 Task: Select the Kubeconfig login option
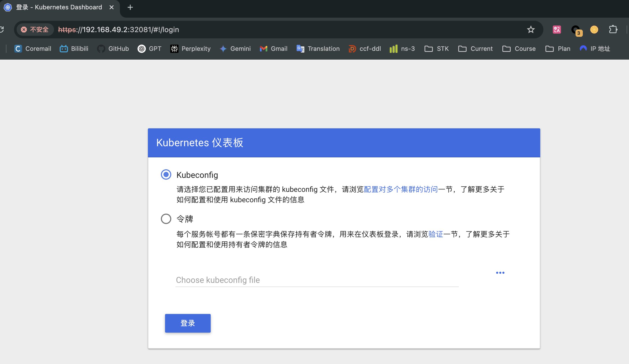[166, 174]
